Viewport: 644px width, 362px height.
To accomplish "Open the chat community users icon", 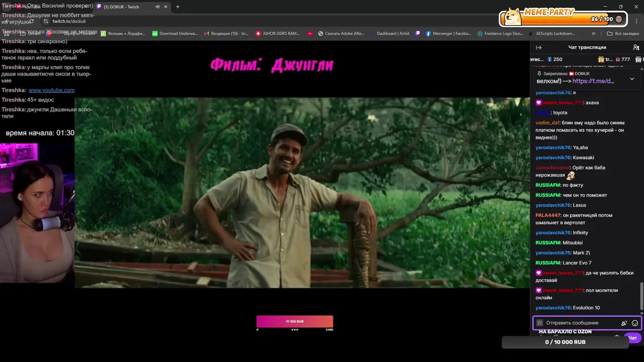I will (636, 47).
